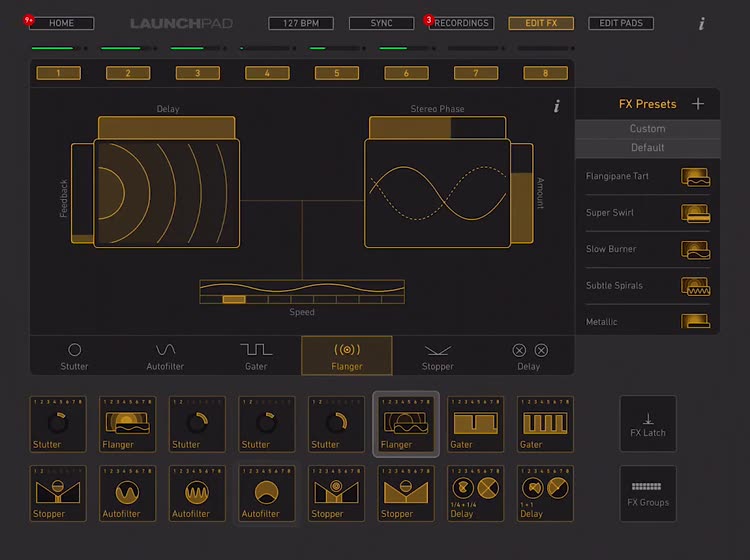Load the Subtle Spirals preset
The image size is (750, 560).
pos(647,285)
